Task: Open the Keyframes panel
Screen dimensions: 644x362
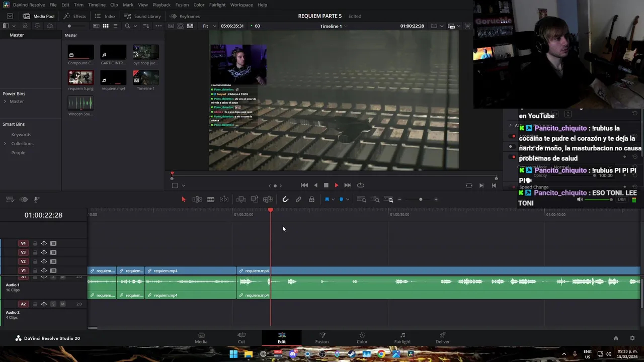Action: pos(185,16)
